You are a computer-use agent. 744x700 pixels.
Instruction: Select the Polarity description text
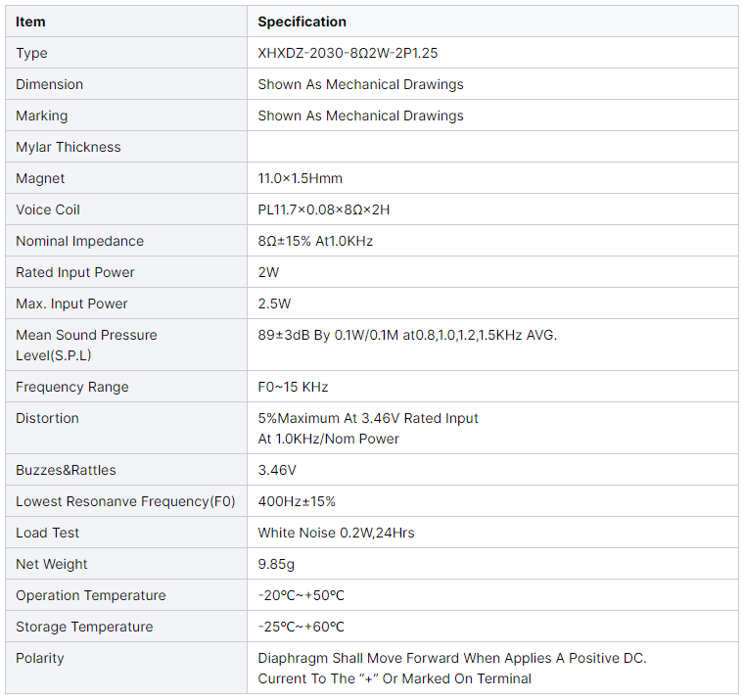pyautogui.click(x=452, y=668)
